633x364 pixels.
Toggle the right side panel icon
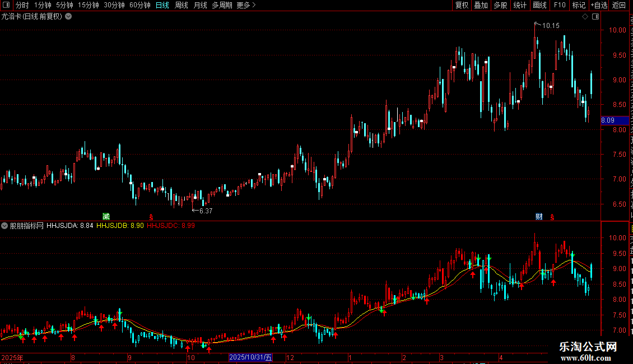click(595, 17)
